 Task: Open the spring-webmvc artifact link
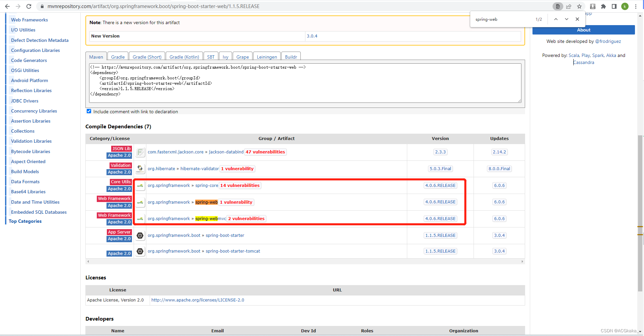(x=211, y=219)
